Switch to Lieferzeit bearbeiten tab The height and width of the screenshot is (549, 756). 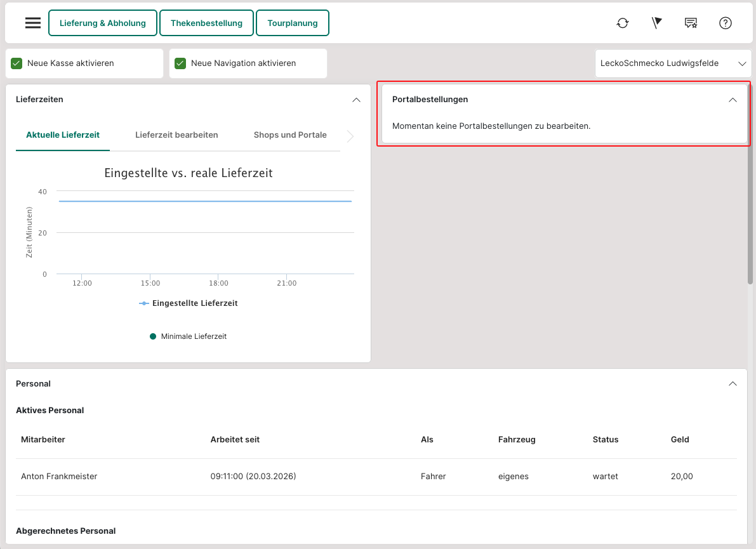coord(176,135)
